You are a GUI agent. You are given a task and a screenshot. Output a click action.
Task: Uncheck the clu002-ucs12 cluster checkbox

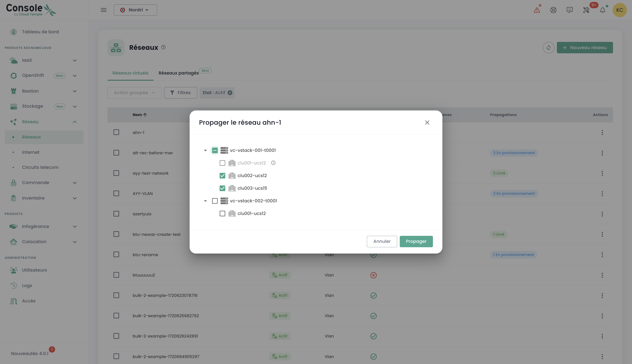222,176
